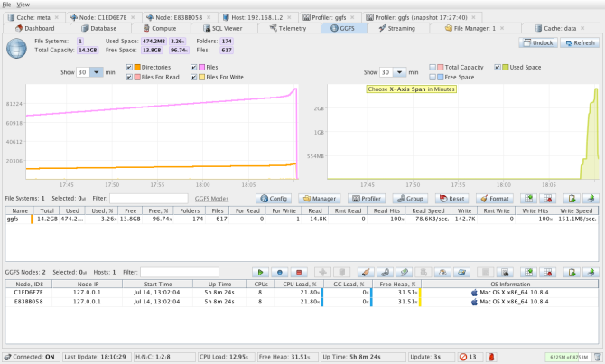Click the heap memory usage bar in status bar
The height and width of the screenshot is (364, 605).
click(x=568, y=357)
